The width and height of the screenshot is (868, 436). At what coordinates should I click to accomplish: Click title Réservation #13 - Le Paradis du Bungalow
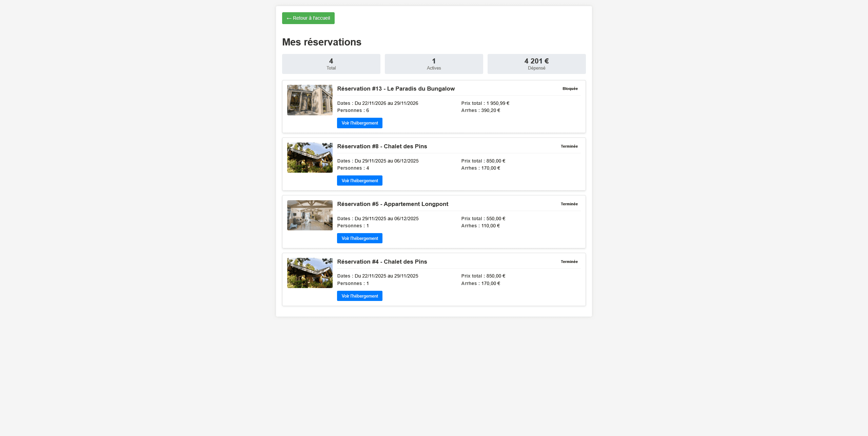(x=396, y=89)
